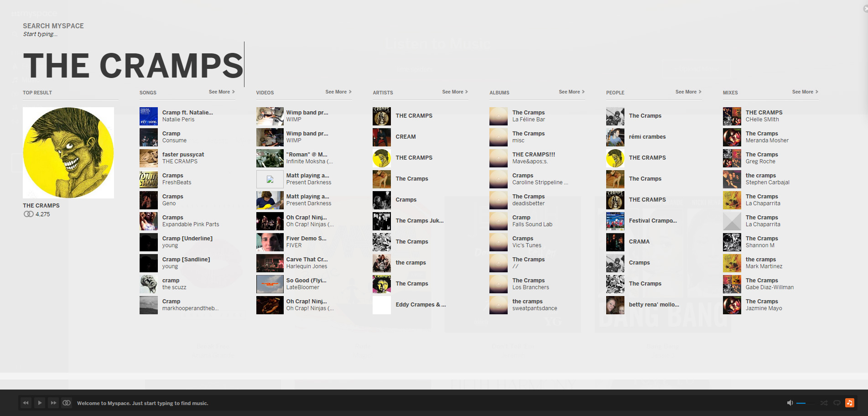Open the first Wimp band video thumbnail
The image size is (868, 416).
click(270, 116)
